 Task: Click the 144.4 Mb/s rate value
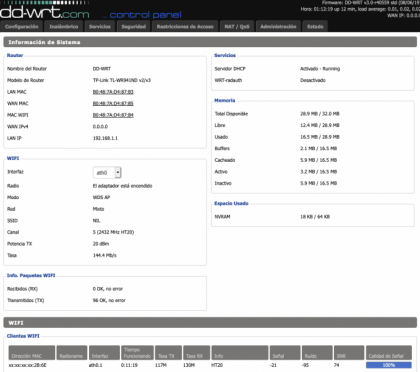(x=105, y=256)
